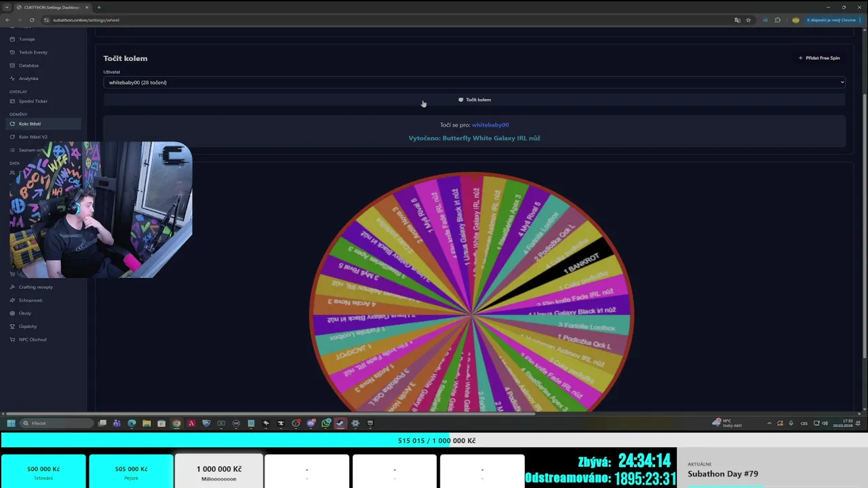Click the Turnaje calendar icon

[12, 39]
